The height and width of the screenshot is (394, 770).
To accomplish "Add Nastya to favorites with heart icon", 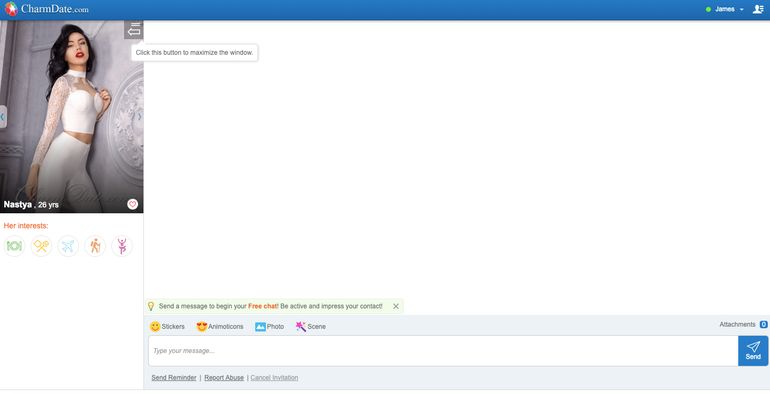I will 132,204.
